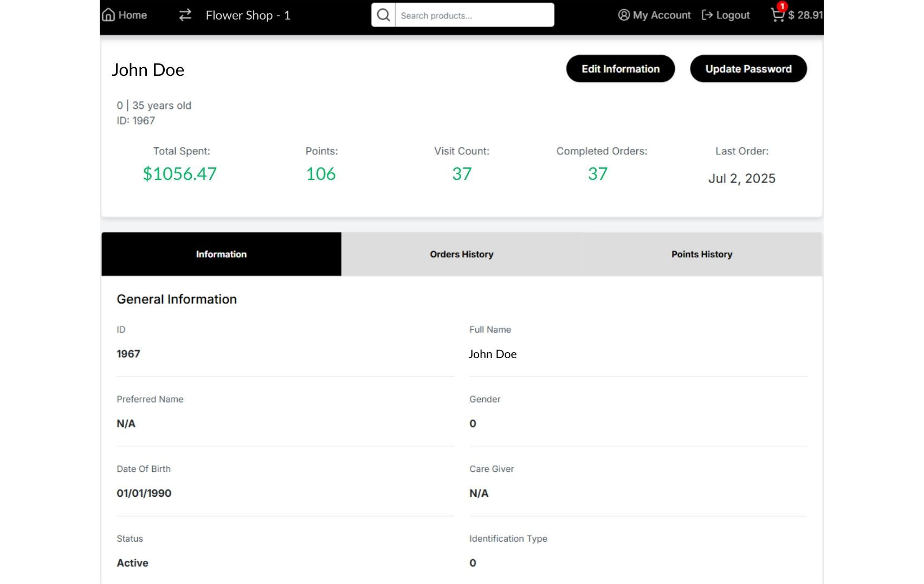The width and height of the screenshot is (924, 584).
Task: Click the $1056.47 Total Spent amount
Action: (180, 174)
